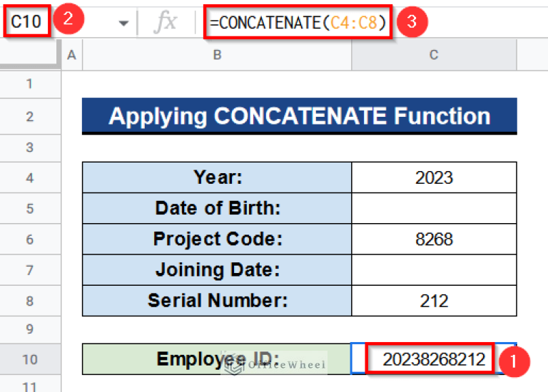Select the cell containing 2023
Viewport: 548px width, 392px height.
[x=434, y=177]
